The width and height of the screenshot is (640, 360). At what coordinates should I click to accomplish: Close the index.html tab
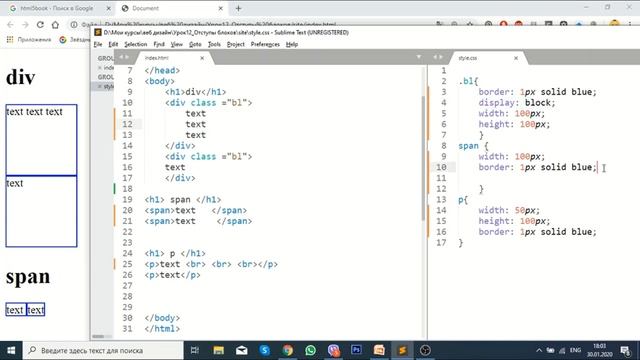(202, 58)
